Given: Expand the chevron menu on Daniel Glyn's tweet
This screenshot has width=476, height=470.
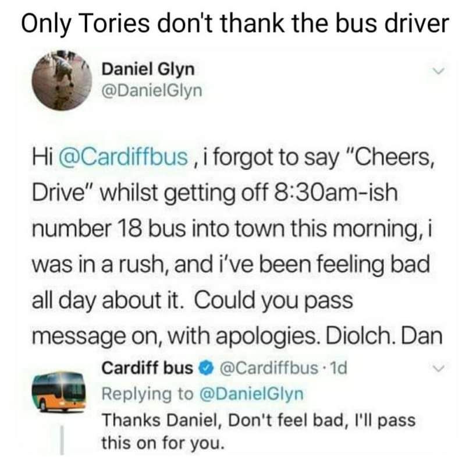Looking at the screenshot, I should [x=438, y=71].
